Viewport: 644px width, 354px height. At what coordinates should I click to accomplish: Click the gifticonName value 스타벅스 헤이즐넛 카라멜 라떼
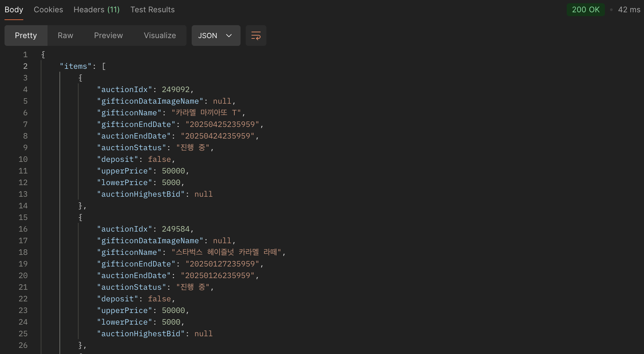click(x=226, y=252)
